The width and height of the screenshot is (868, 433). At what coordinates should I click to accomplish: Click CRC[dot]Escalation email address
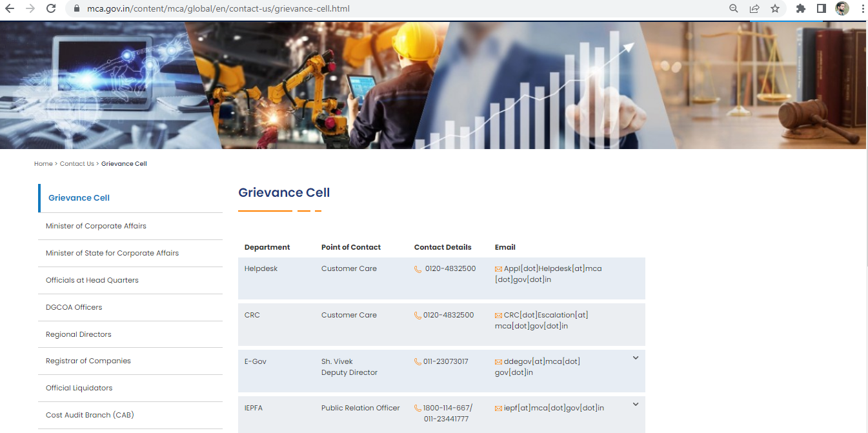542,321
